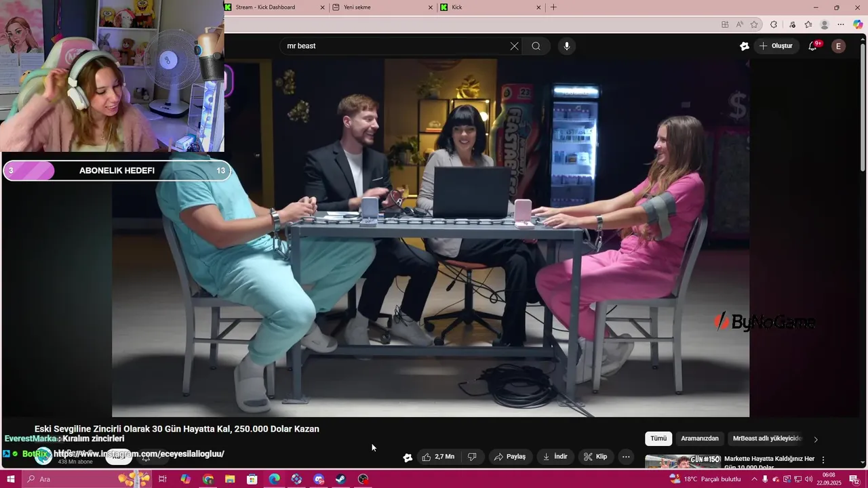
Task: Select the 'MrBeast adlı yükleyiciden' chip
Action: [x=768, y=439]
